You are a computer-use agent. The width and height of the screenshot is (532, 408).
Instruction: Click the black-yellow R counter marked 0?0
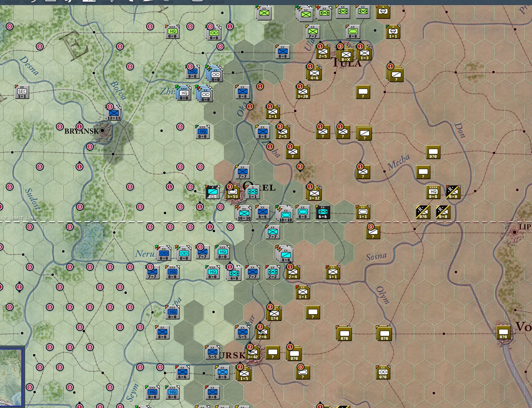click(x=423, y=212)
